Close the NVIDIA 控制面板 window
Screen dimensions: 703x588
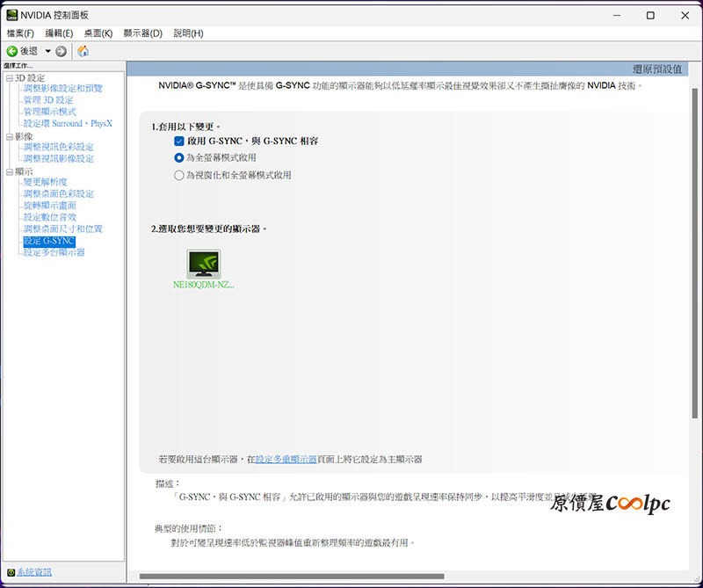[685, 15]
